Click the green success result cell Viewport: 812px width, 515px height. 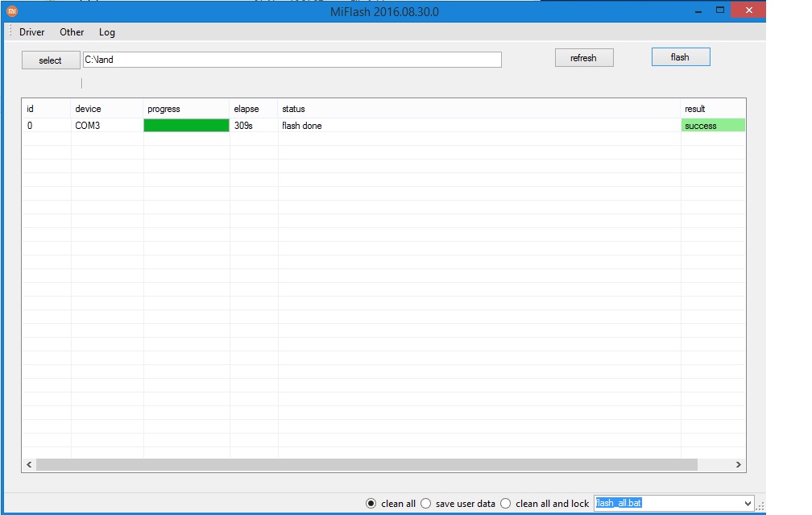pyautogui.click(x=713, y=126)
